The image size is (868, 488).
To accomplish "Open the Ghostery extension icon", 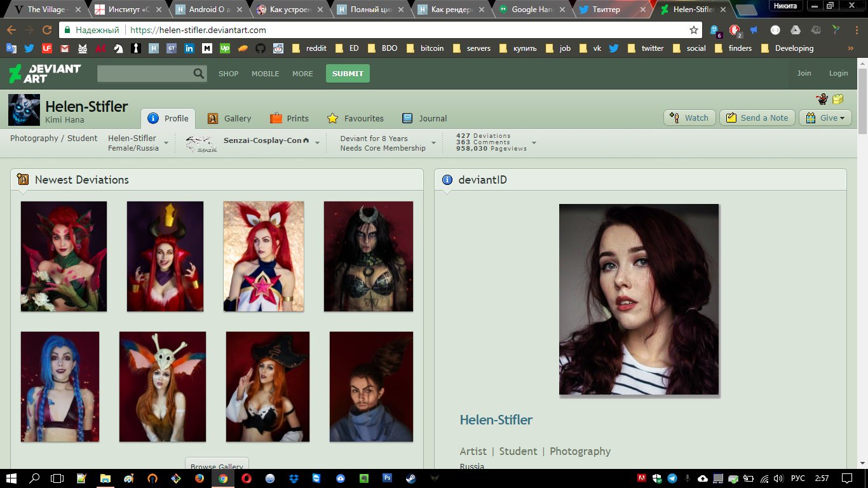I will click(x=716, y=30).
